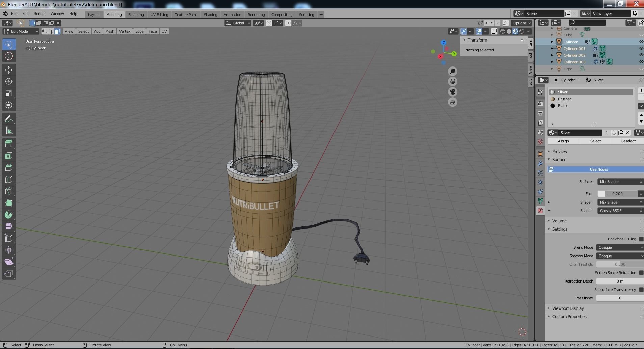Click Select button under material name
The width and height of the screenshot is (644, 349).
point(595,141)
